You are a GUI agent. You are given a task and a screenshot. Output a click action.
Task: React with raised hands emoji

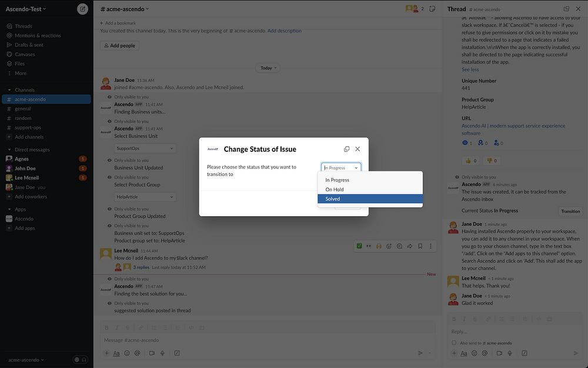tap(379, 246)
